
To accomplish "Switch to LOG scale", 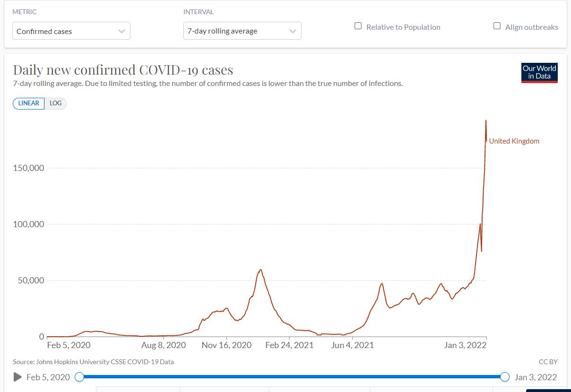I will click(56, 103).
